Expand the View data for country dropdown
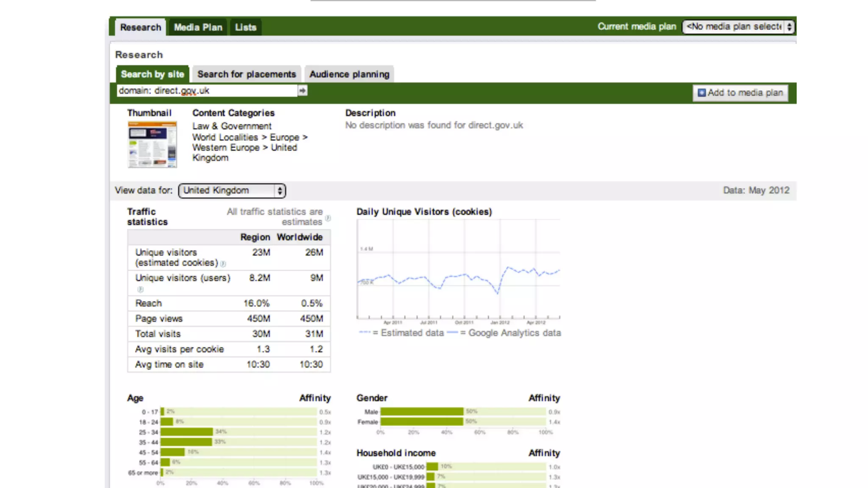The width and height of the screenshot is (868, 488). 232,191
